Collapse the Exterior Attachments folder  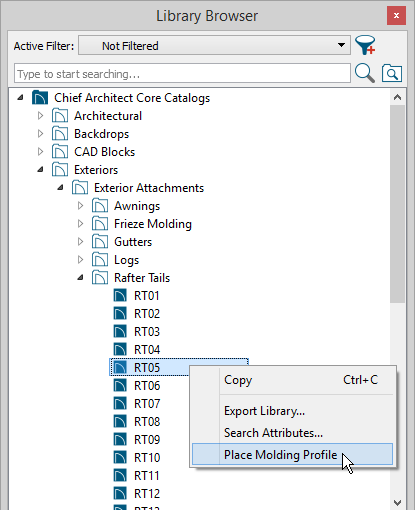coord(60,188)
